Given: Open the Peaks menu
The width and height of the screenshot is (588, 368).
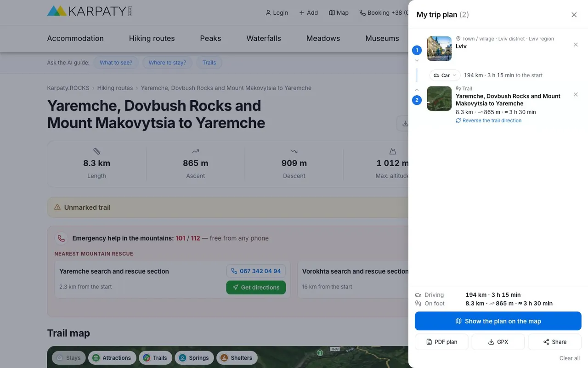Looking at the screenshot, I should (210, 39).
